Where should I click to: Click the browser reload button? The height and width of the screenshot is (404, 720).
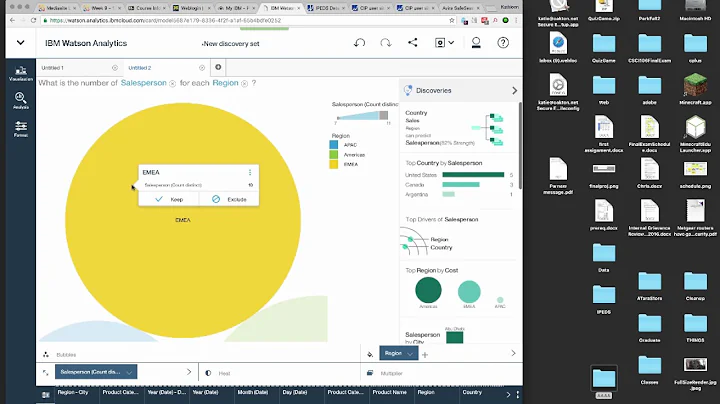click(x=33, y=20)
